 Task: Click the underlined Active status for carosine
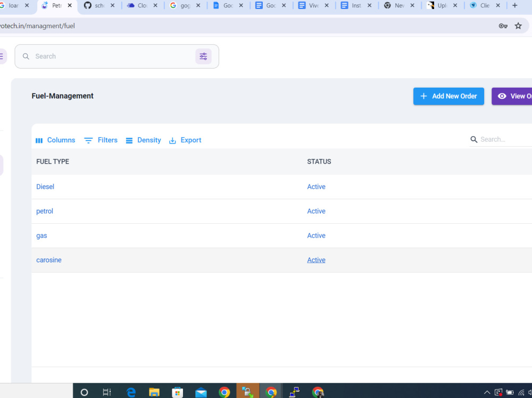[x=316, y=260]
